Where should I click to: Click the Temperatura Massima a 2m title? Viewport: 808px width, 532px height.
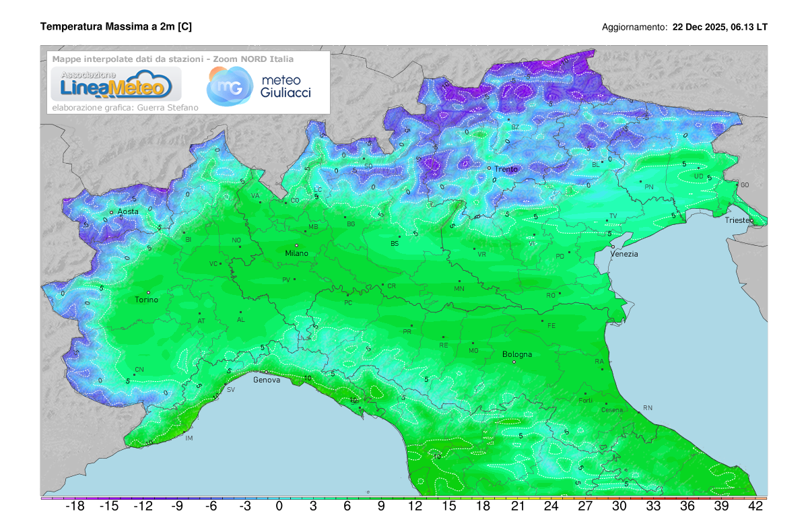116,27
